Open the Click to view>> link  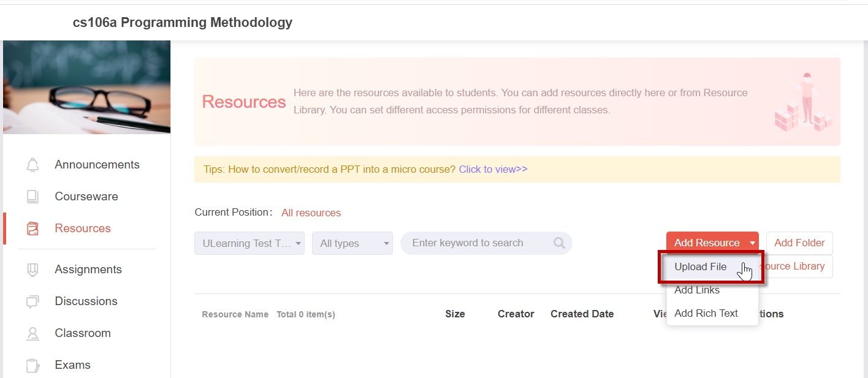point(493,169)
